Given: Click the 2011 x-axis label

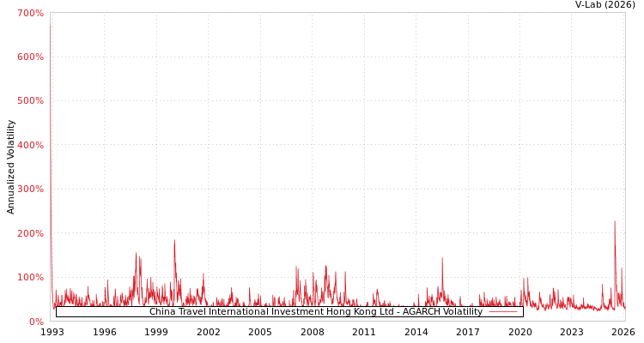Looking at the screenshot, I should point(364,332).
